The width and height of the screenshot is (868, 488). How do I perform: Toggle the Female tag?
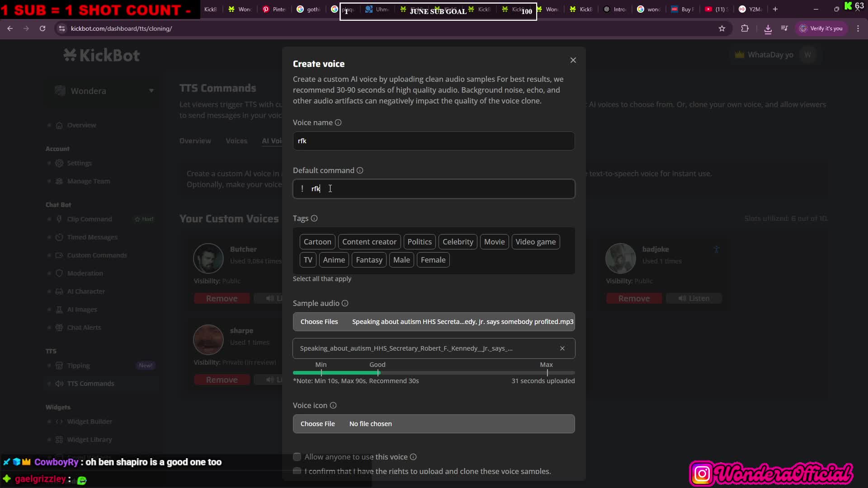click(x=433, y=260)
